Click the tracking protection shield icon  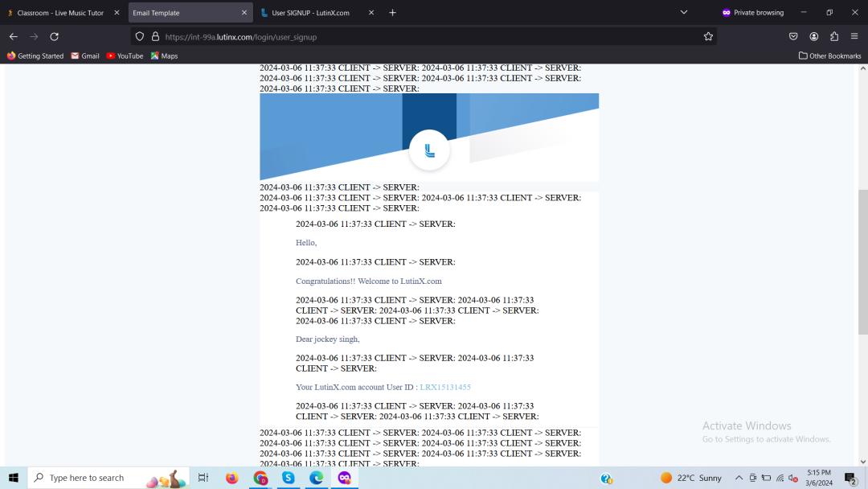coord(140,37)
